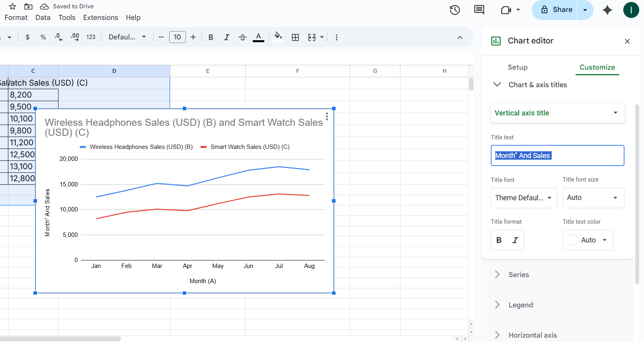
Task: Click the Share button
Action: click(556, 10)
